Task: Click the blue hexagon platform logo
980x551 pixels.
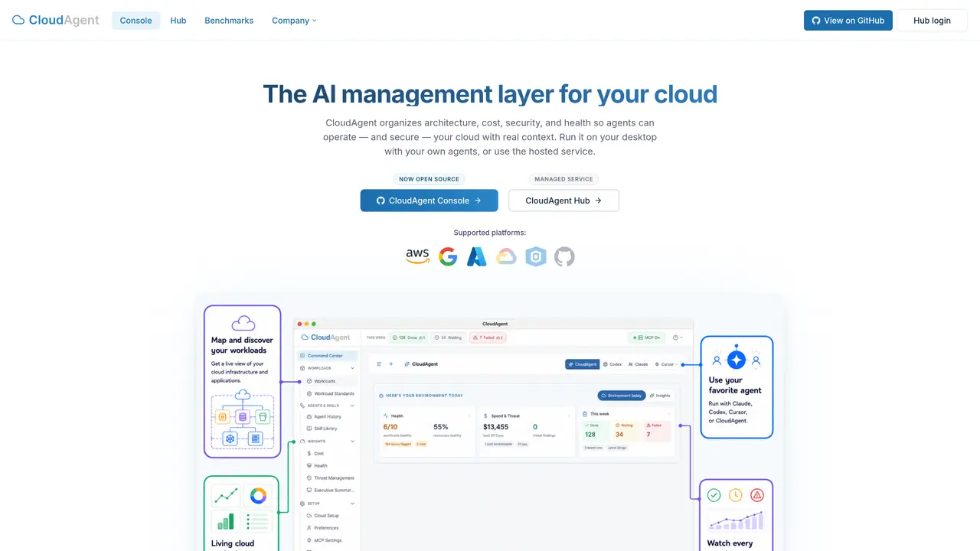Action: pyautogui.click(x=536, y=256)
